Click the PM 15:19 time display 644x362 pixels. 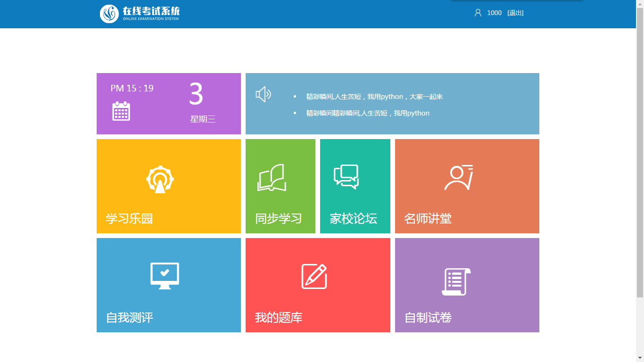coord(132,88)
